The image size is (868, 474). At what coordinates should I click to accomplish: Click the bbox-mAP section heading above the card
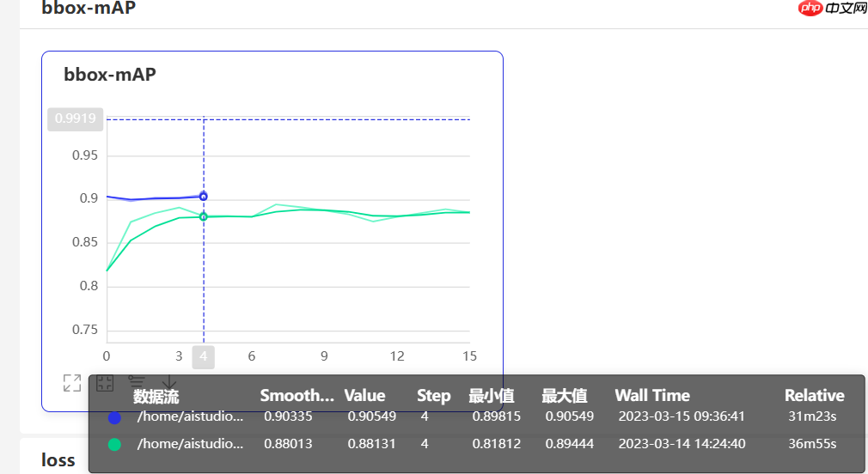89,8
